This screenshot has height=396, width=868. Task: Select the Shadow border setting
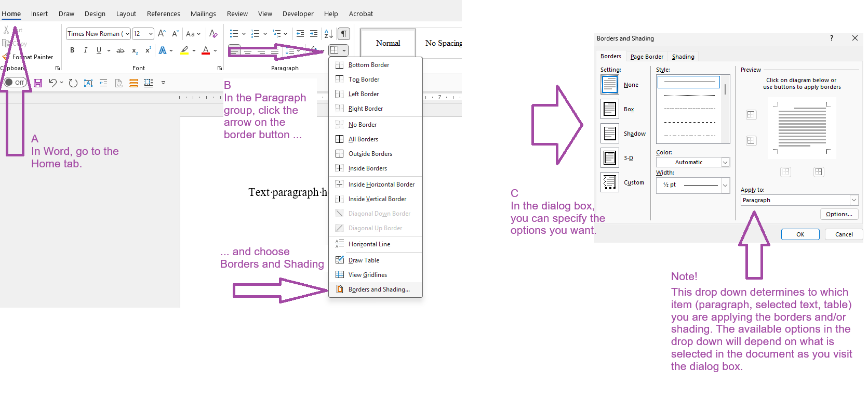pyautogui.click(x=610, y=134)
